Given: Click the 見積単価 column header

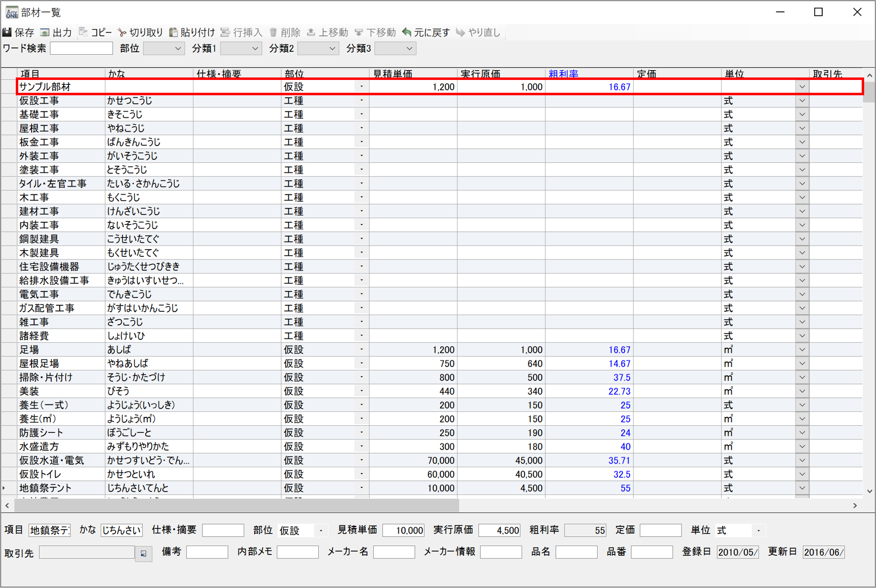Looking at the screenshot, I should coord(392,74).
